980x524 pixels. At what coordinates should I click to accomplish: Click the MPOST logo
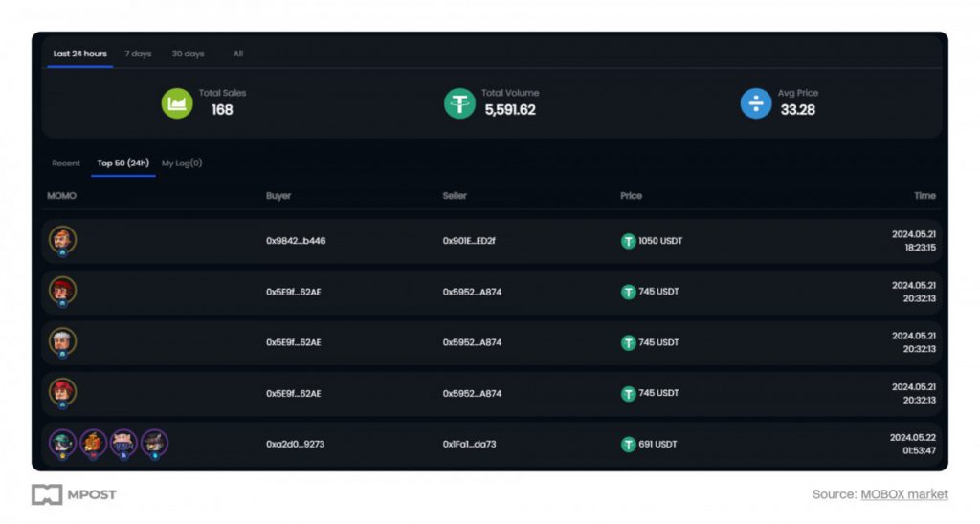(74, 494)
